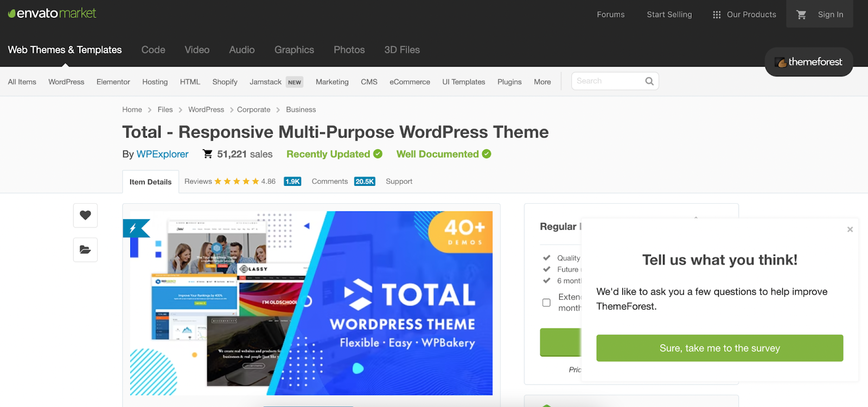Open the Reviews tab
This screenshot has height=407, width=868.
tap(198, 182)
